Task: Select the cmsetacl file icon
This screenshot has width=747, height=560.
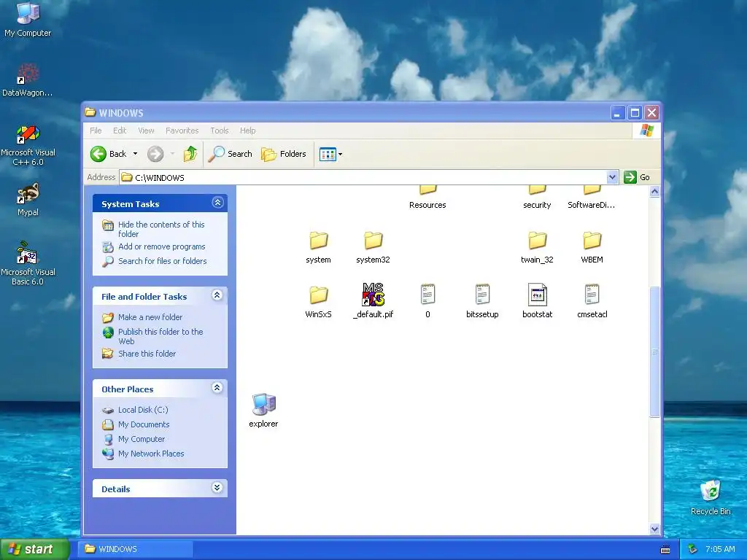Action: point(592,295)
